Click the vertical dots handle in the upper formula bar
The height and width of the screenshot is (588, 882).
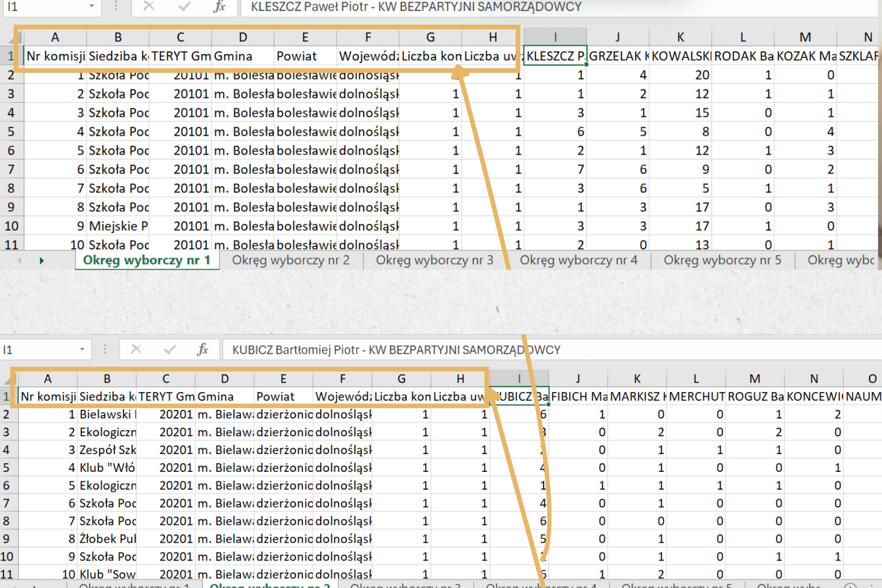click(x=116, y=7)
